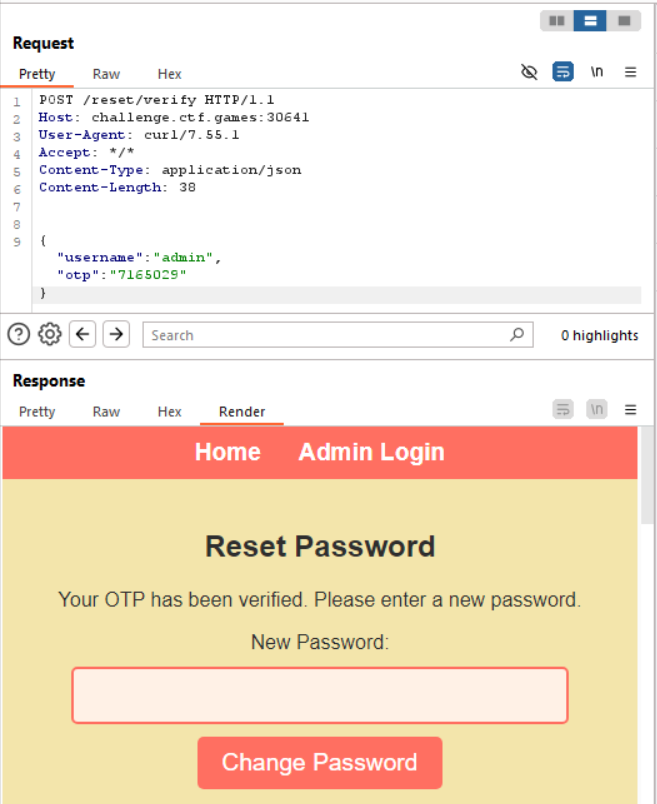Click the New Password input field
The image size is (657, 804).
coord(320,695)
